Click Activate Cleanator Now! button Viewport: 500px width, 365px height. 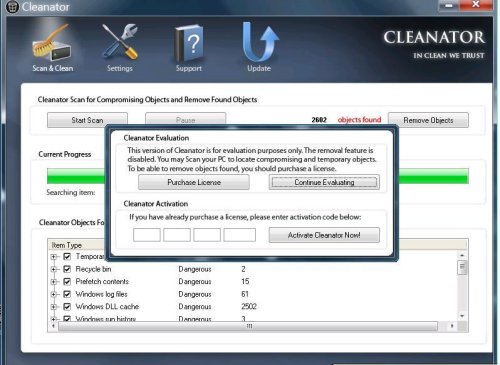(x=324, y=235)
